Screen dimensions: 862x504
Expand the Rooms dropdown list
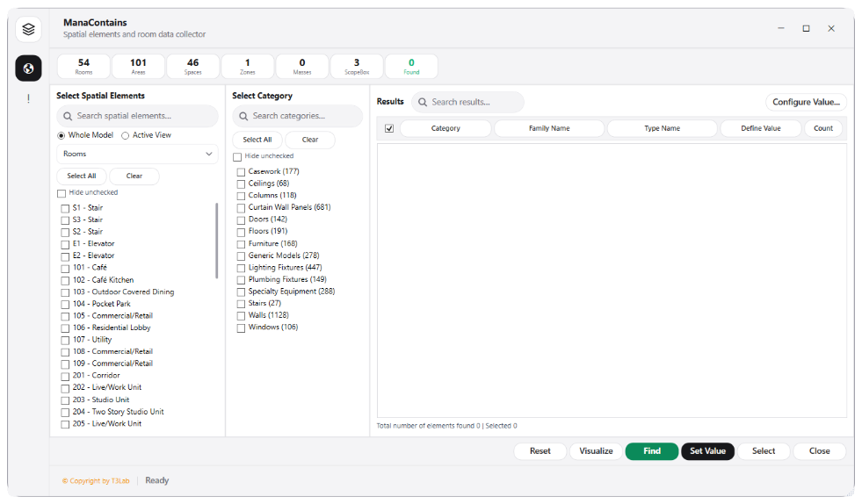(137, 154)
